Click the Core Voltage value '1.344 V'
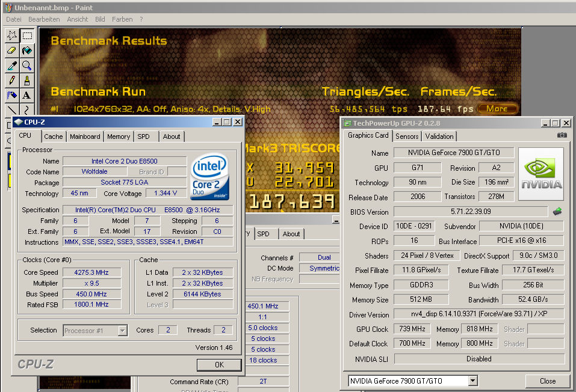This screenshot has height=392, width=576. point(166,194)
